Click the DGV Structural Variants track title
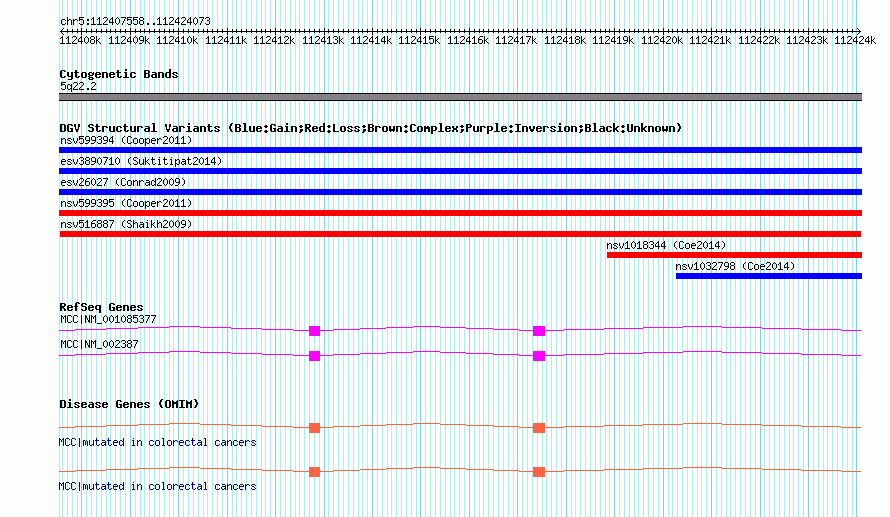 pyautogui.click(x=370, y=128)
